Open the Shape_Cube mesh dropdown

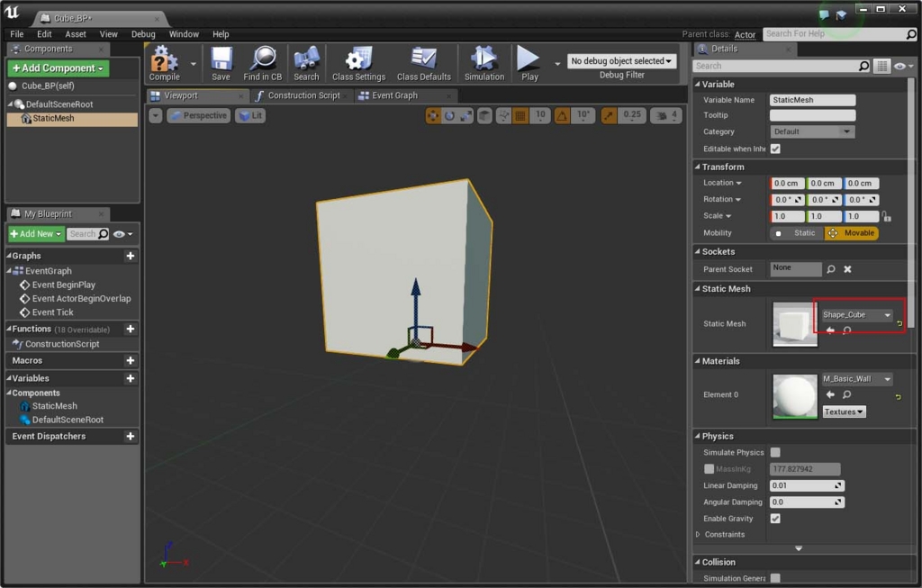click(857, 314)
